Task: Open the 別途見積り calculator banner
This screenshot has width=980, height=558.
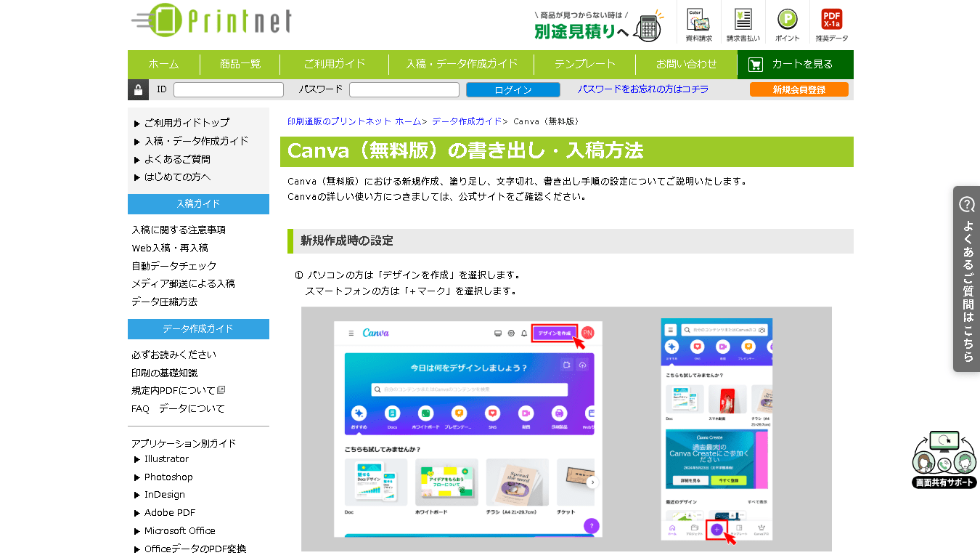Action: (598, 25)
